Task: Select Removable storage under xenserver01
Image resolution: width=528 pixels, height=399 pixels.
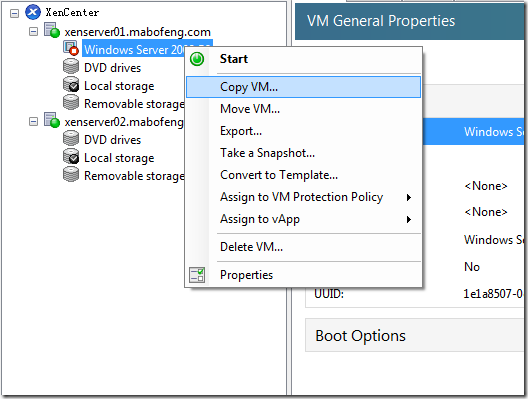Action: pos(134,104)
